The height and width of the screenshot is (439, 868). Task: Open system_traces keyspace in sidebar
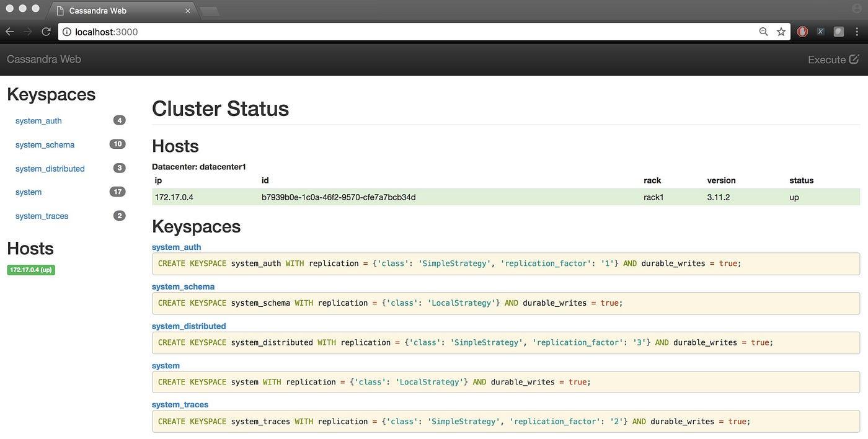click(x=42, y=216)
